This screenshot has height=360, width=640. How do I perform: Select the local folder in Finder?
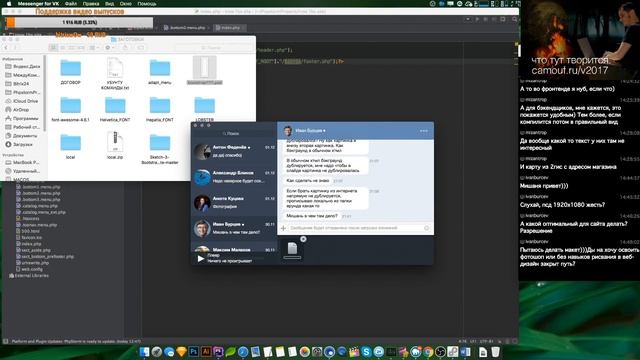coord(71,146)
